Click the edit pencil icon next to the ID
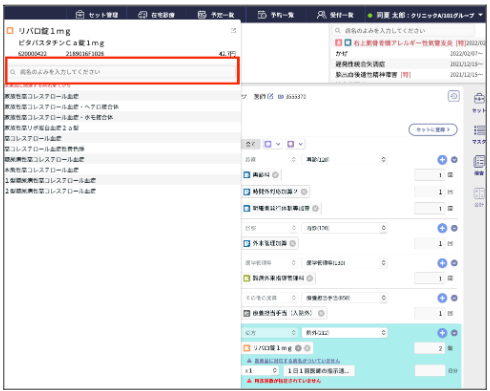490x391 pixels. [270, 96]
